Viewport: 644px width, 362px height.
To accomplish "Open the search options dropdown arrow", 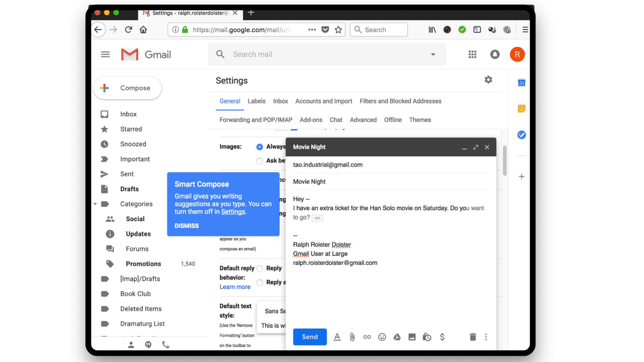I will pyautogui.click(x=433, y=54).
